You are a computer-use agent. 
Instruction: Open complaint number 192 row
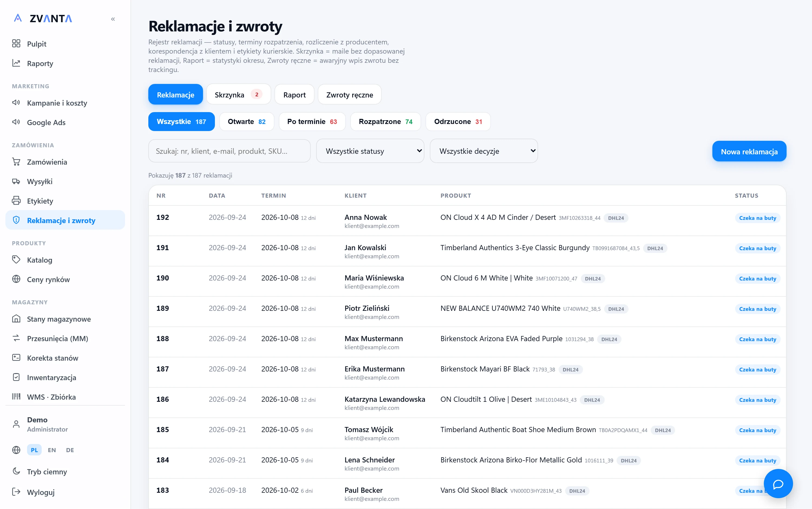tap(467, 221)
